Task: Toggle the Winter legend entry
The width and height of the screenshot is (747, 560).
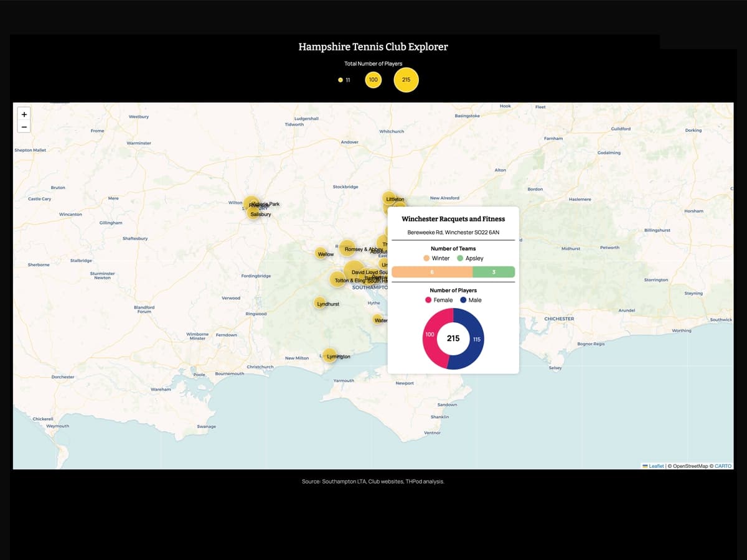Action: point(436,258)
